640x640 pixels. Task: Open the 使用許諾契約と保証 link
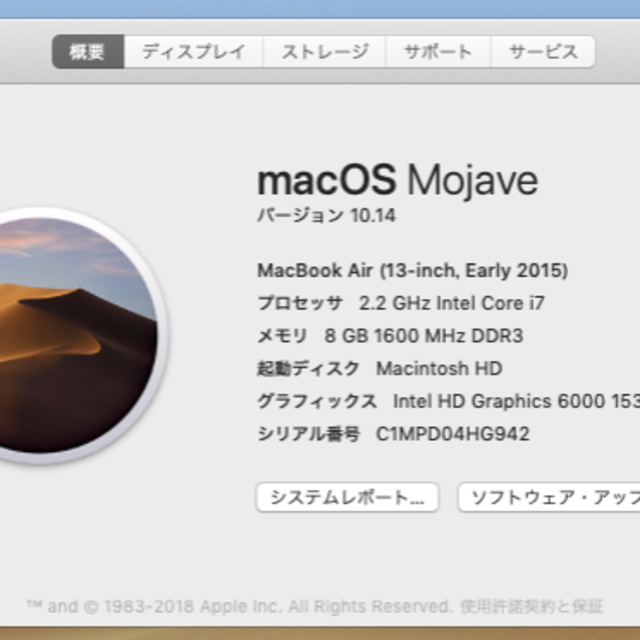pos(531,607)
